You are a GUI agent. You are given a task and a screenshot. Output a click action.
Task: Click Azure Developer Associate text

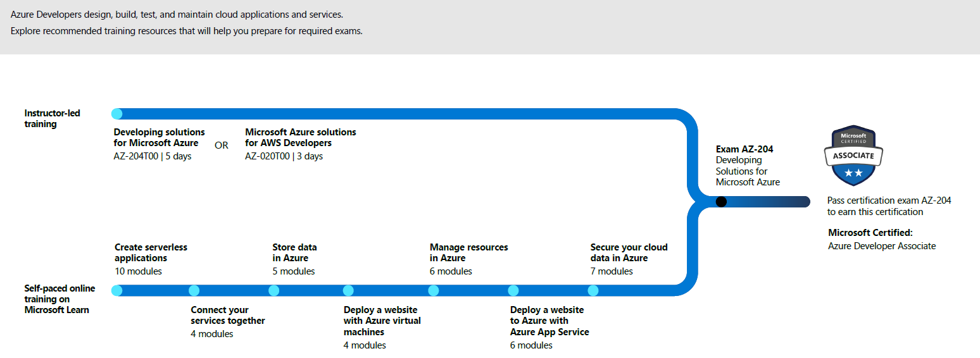click(x=882, y=246)
